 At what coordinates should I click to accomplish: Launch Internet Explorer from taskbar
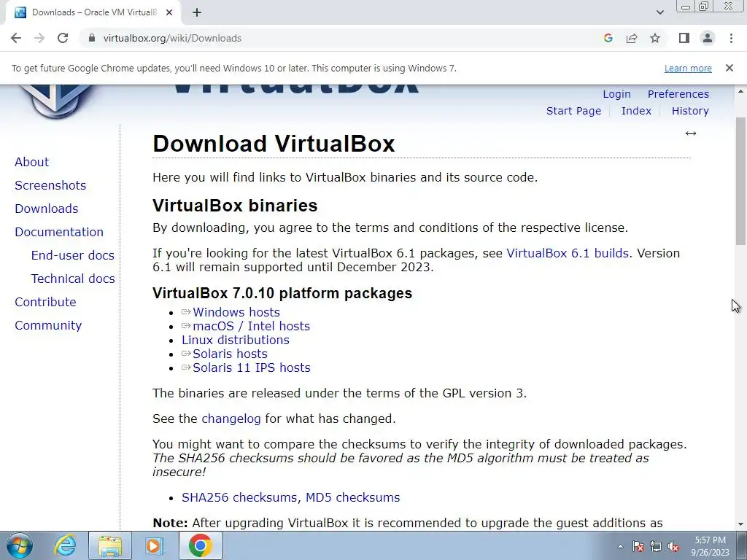(x=65, y=545)
